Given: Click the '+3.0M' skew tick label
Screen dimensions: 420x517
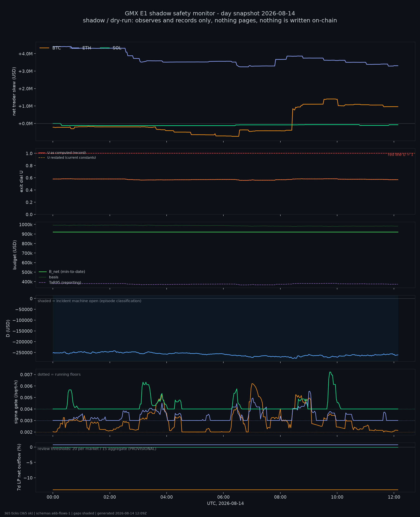Looking at the screenshot, I should coord(25,71).
